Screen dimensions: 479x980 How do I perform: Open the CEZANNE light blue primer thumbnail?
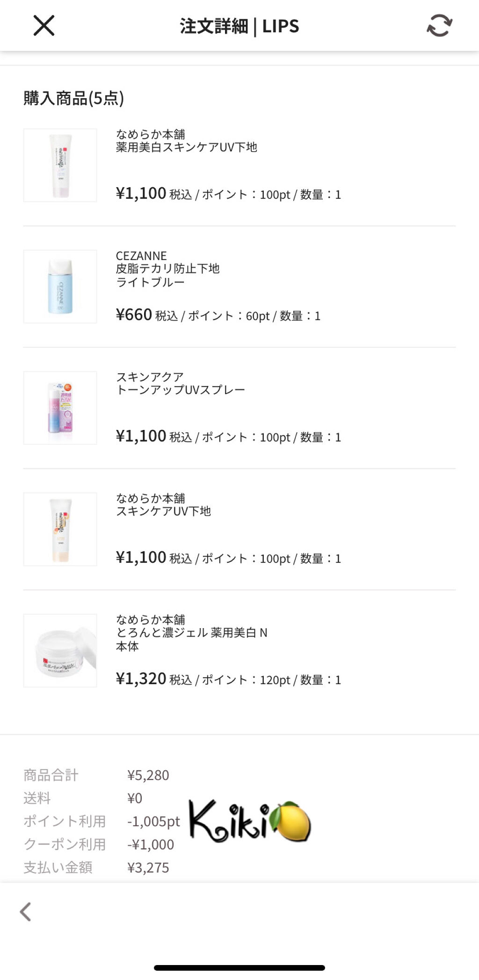coord(60,286)
